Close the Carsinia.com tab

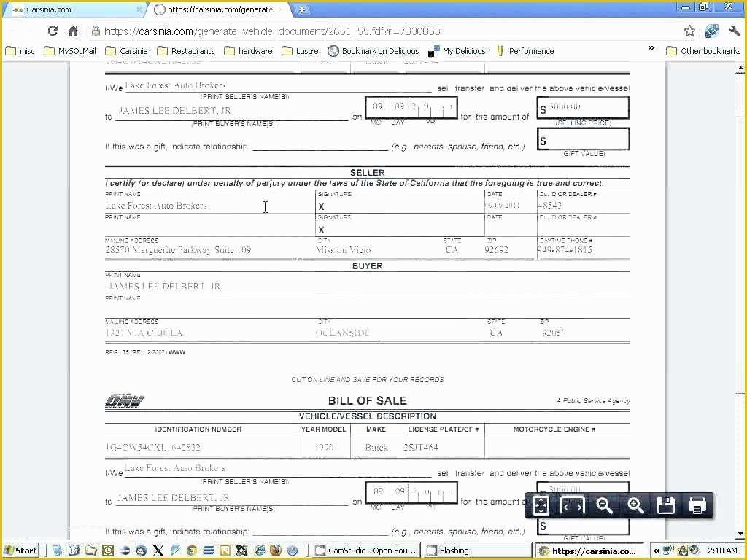(x=139, y=9)
